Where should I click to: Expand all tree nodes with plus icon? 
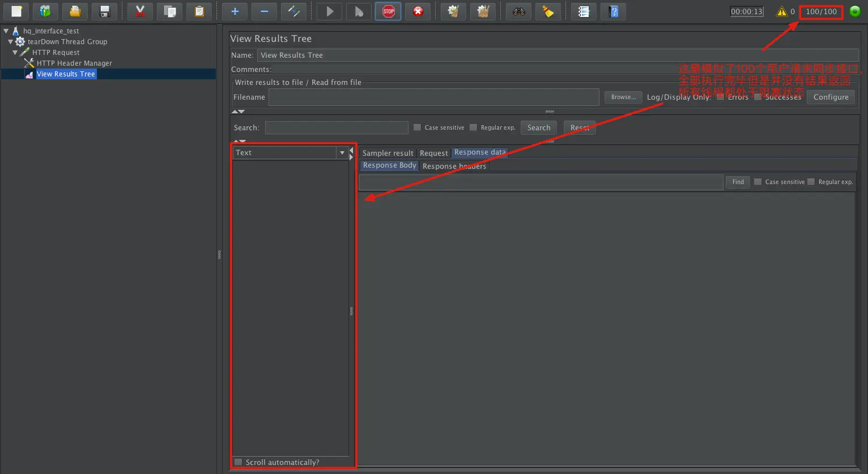coord(235,11)
